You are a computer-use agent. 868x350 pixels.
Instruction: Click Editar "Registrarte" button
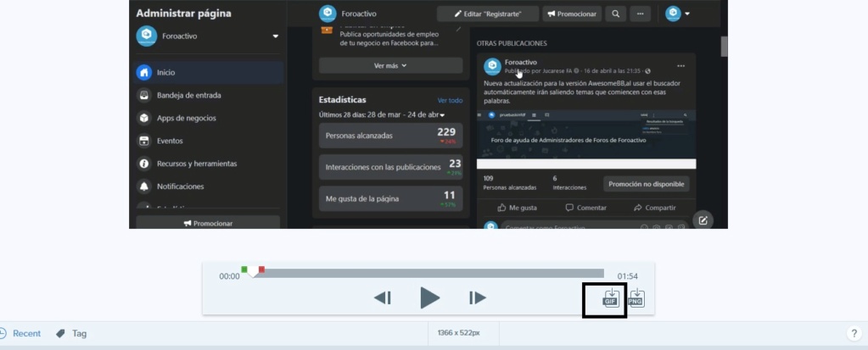point(488,14)
